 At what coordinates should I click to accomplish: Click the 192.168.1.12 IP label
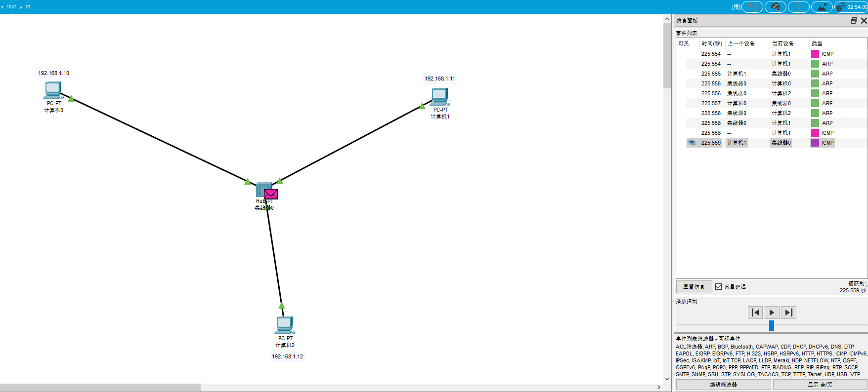pyautogui.click(x=287, y=356)
